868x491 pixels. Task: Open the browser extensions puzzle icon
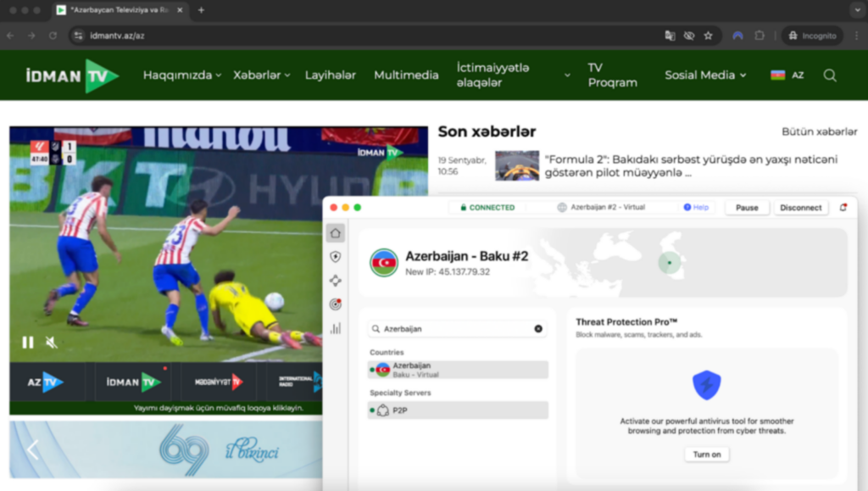759,36
